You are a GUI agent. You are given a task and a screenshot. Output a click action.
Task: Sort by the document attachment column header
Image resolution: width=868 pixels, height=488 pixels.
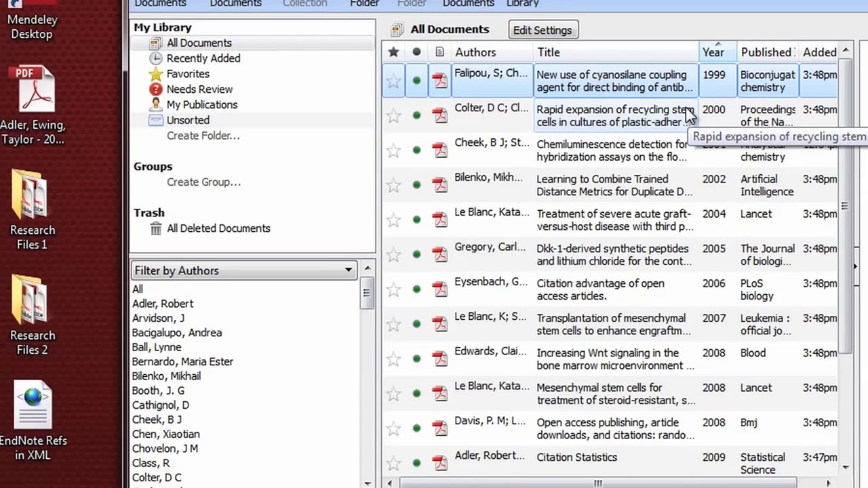439,52
